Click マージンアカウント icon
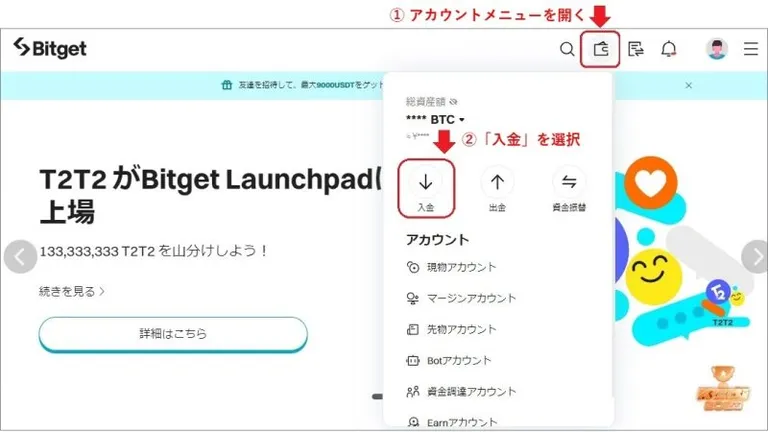This screenshot has height=432, width=768. (x=412, y=298)
